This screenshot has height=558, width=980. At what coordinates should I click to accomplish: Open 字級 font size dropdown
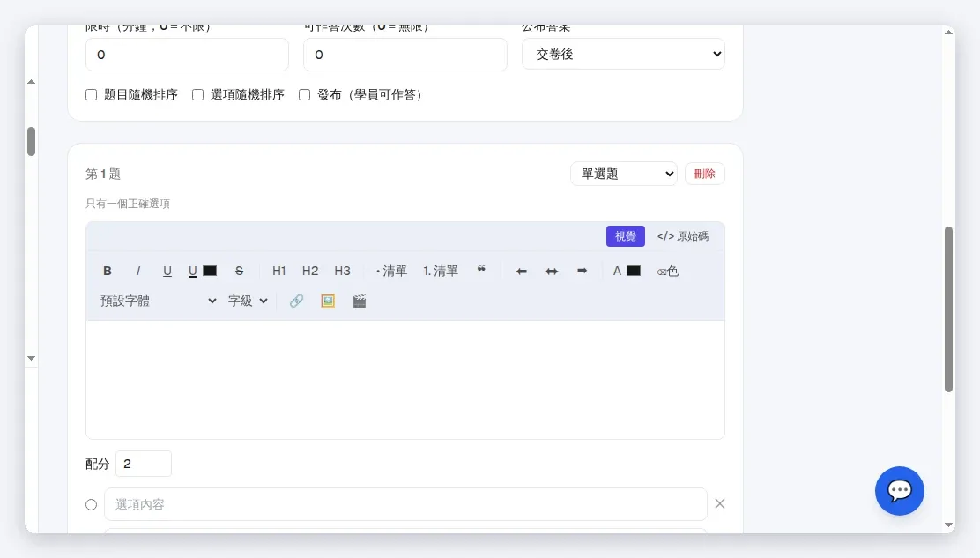pyautogui.click(x=248, y=301)
